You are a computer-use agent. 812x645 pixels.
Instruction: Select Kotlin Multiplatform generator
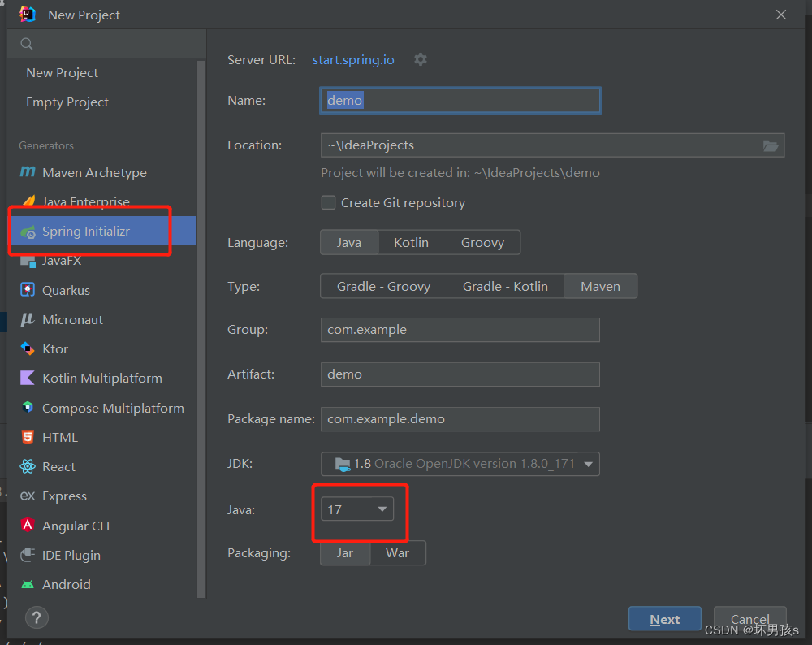coord(101,379)
